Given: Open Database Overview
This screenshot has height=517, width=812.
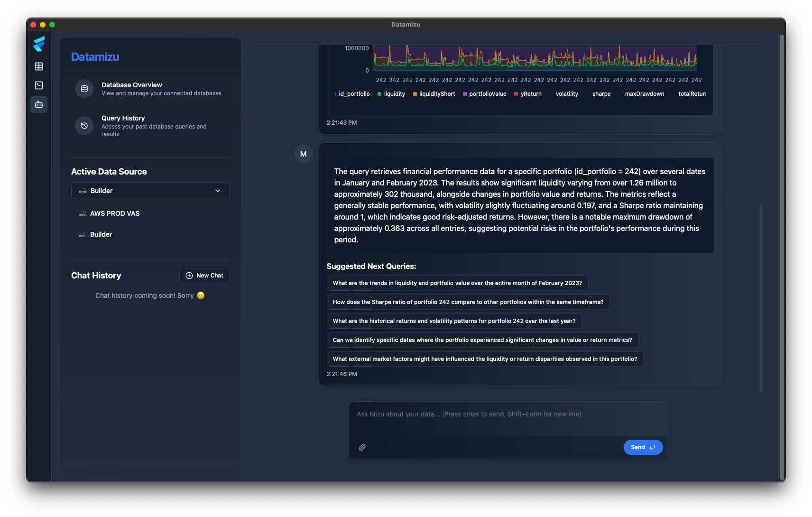Looking at the screenshot, I should click(x=150, y=89).
